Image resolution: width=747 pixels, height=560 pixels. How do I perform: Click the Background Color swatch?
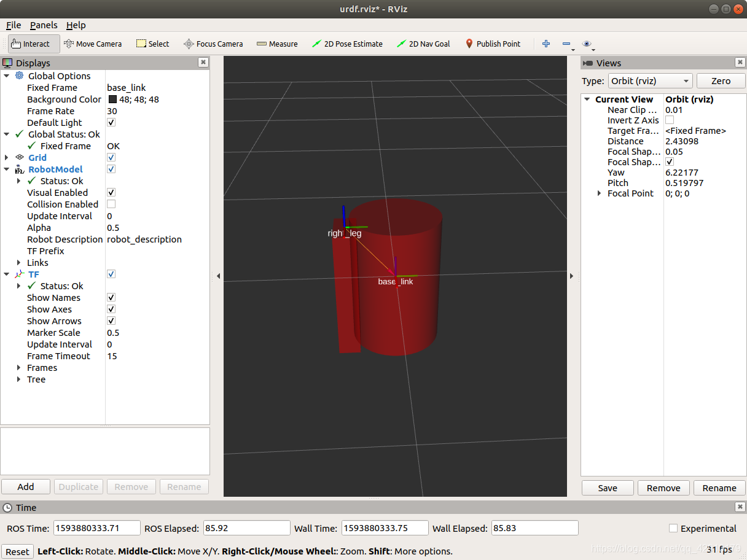[113, 99]
